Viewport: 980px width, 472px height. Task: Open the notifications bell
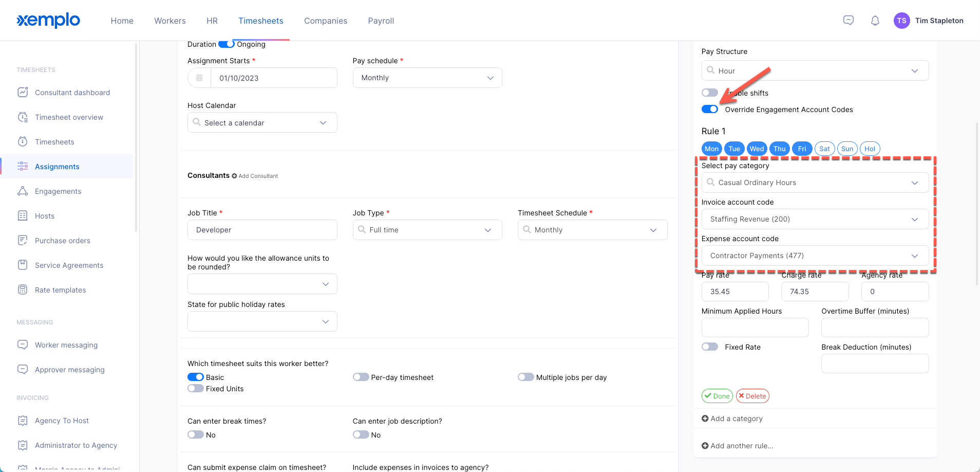pyautogui.click(x=875, y=21)
